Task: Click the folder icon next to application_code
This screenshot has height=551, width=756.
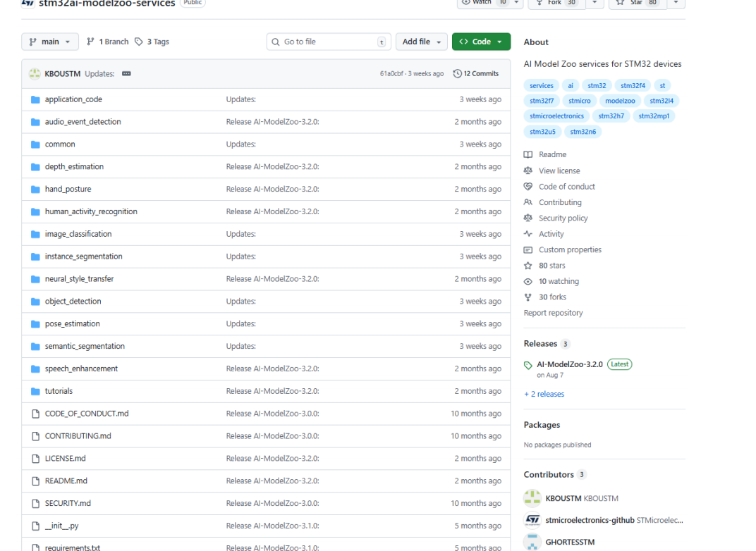Action: tap(35, 99)
